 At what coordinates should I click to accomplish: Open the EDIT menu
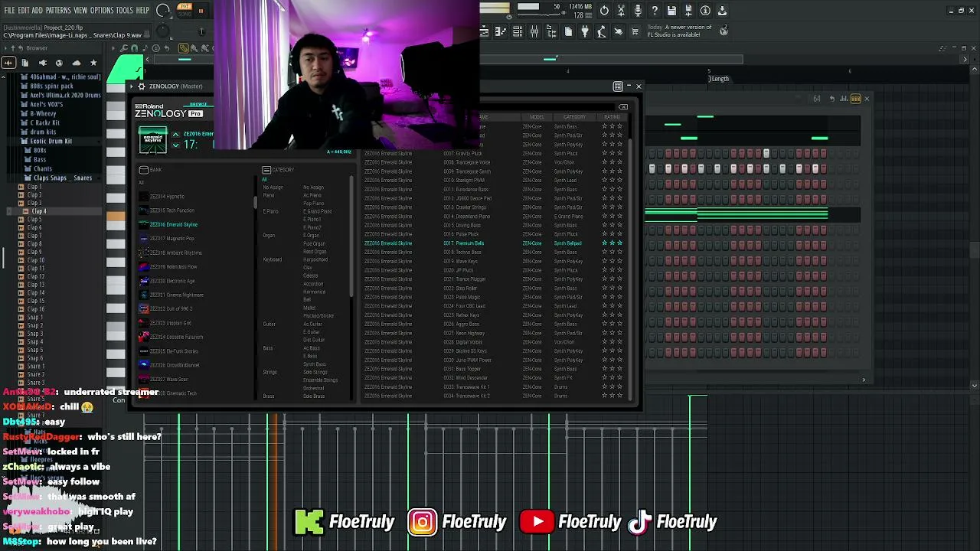tap(24, 11)
